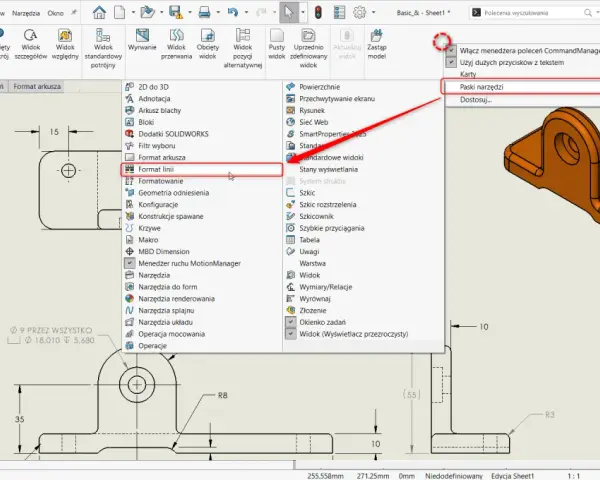600x480 pixels.
Task: Toggle Menedżer ruchu MotionManager checkbox
Action: (130, 263)
